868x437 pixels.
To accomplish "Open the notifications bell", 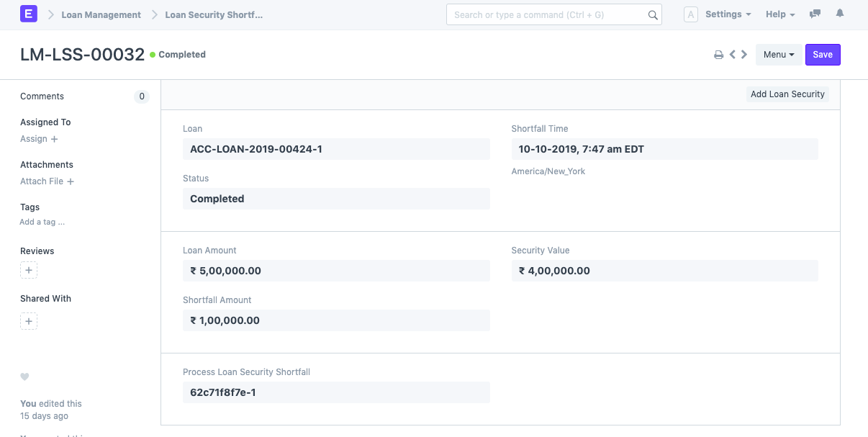I will point(839,14).
